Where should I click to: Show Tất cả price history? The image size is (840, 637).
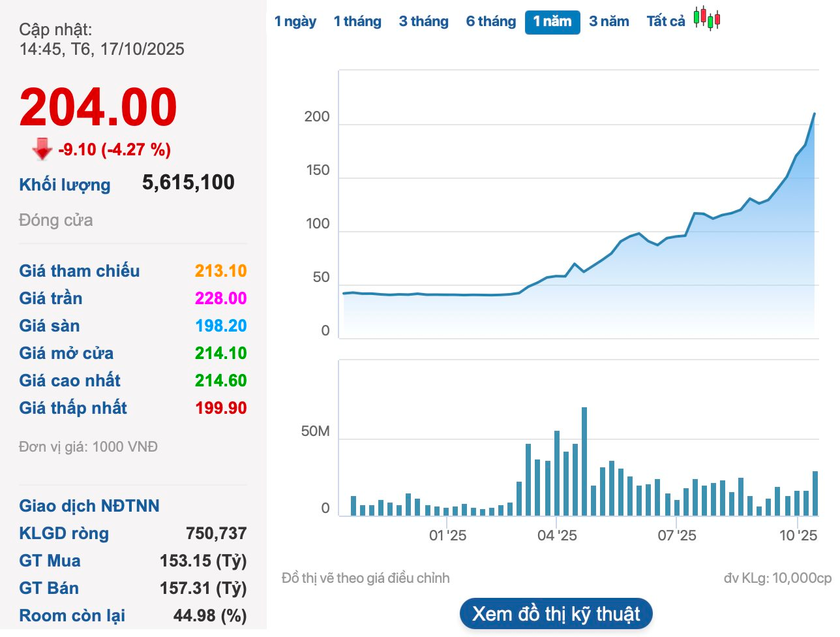coord(665,22)
